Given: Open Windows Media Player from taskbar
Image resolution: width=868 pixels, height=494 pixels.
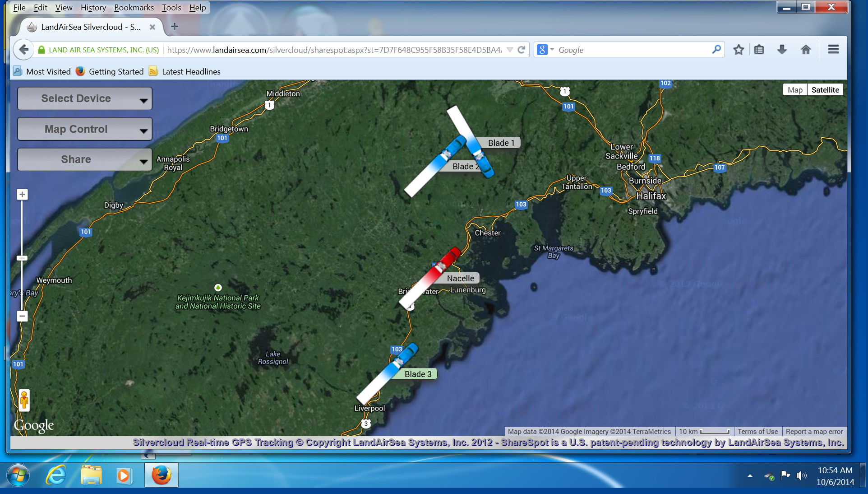Looking at the screenshot, I should 124,475.
